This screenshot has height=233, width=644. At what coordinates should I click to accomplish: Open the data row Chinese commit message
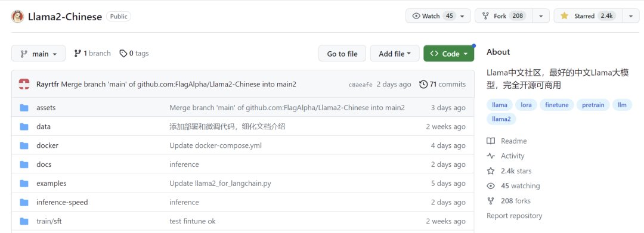[x=227, y=127]
